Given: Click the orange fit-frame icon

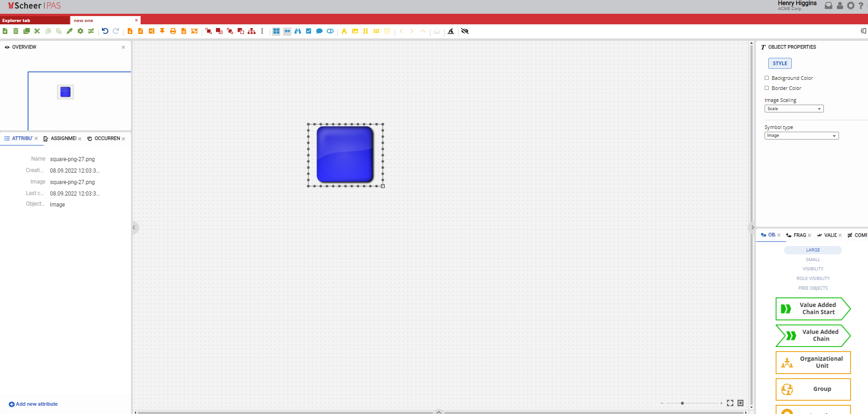Looking at the screenshot, I should coord(194,31).
